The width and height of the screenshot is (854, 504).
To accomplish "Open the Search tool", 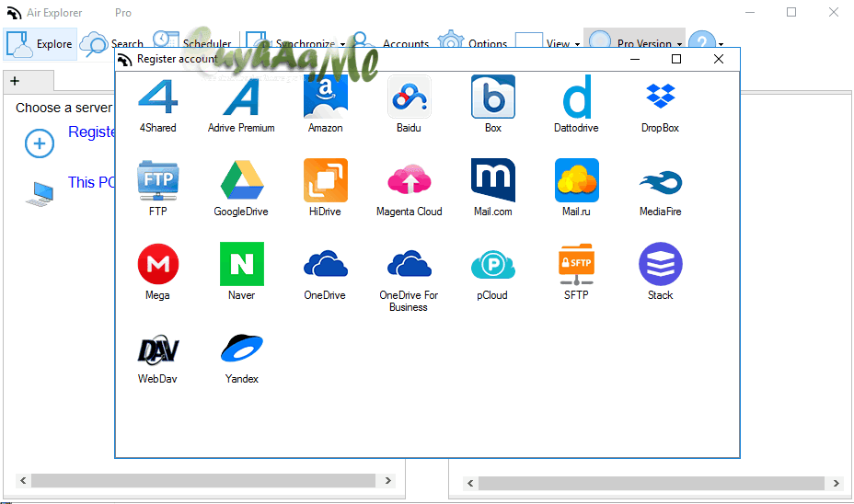I will click(x=111, y=44).
